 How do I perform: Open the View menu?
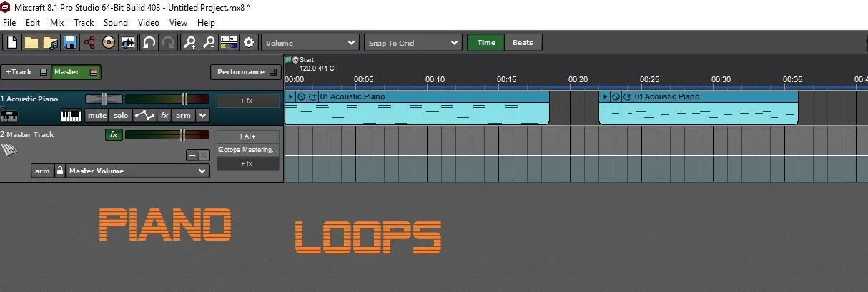[179, 23]
